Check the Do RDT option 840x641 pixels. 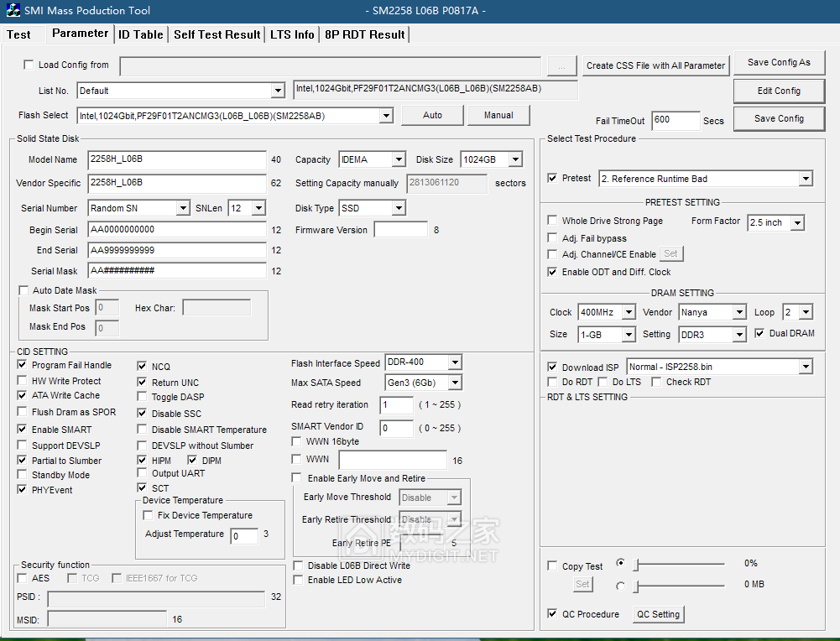click(x=552, y=382)
